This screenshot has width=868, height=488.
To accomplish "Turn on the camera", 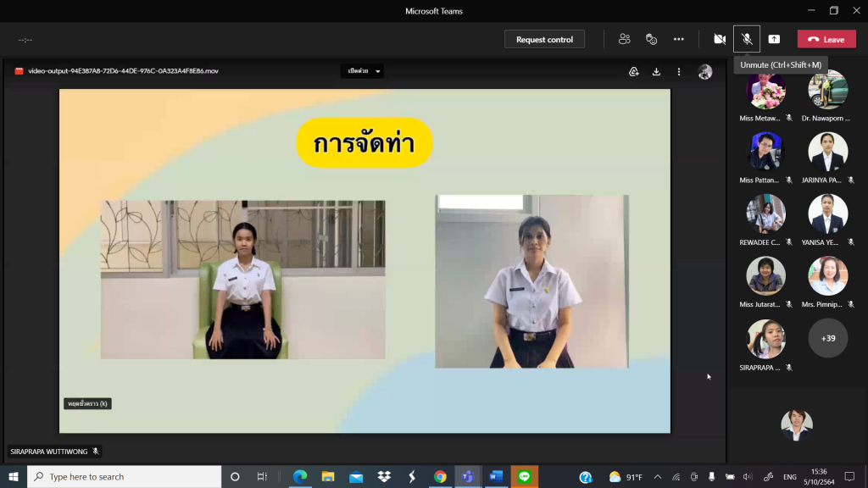I will (x=719, y=39).
